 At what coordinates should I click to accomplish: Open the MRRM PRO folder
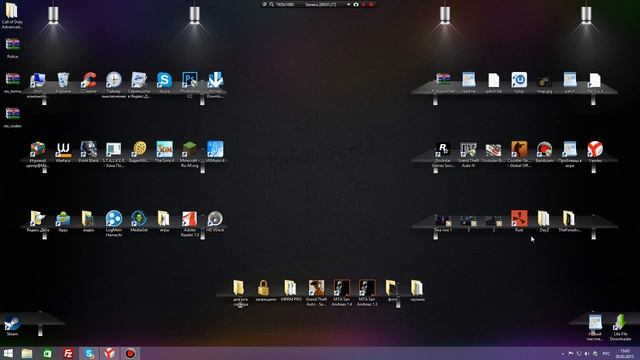pyautogui.click(x=291, y=288)
